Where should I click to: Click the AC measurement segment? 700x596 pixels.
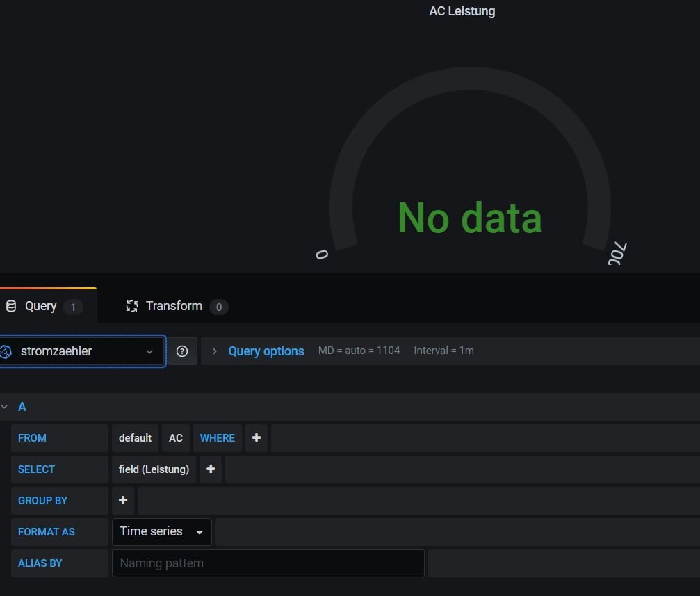176,438
